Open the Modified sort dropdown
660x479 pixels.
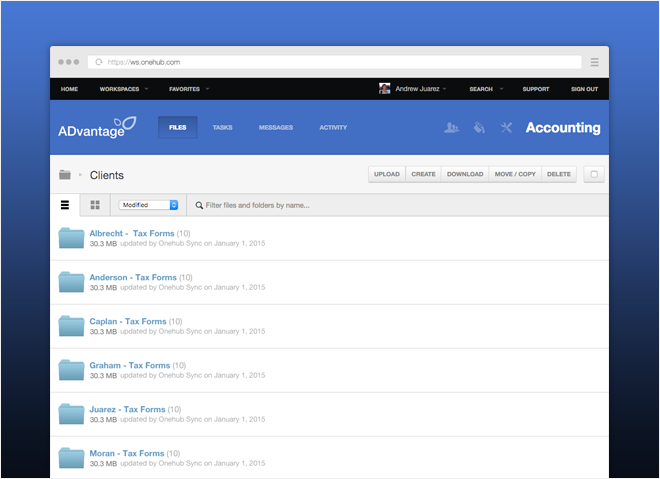(148, 205)
